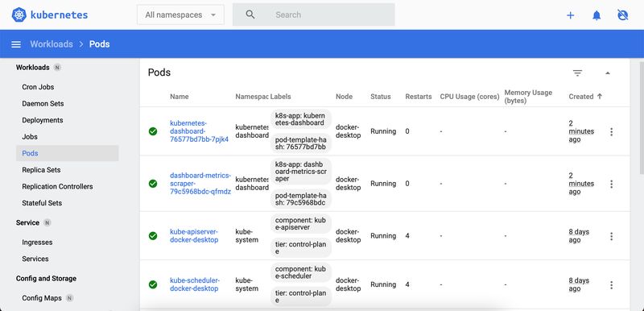The image size is (644, 311).
Task: Click tier: control-plane chip in kube-apiserver row
Action: [300, 247]
